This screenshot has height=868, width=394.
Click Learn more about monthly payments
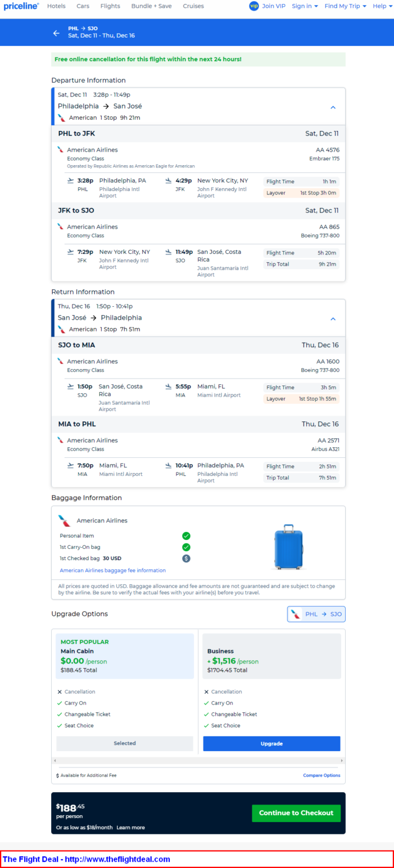131,827
